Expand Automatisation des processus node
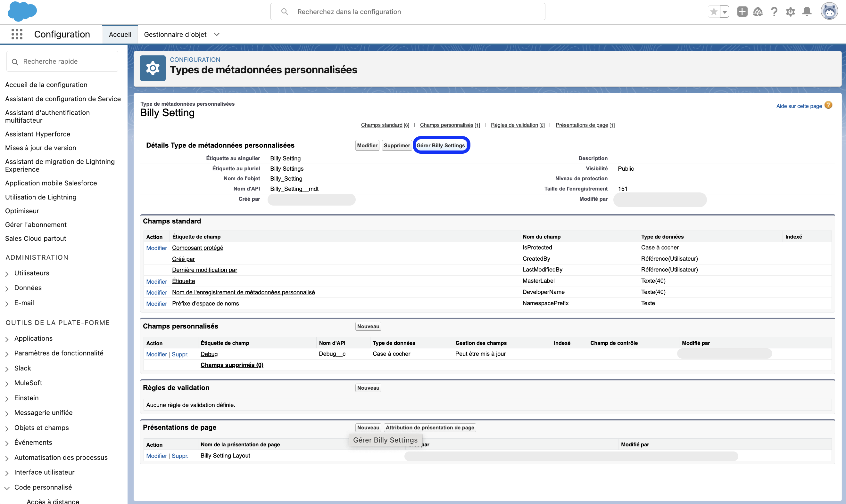 [7, 458]
